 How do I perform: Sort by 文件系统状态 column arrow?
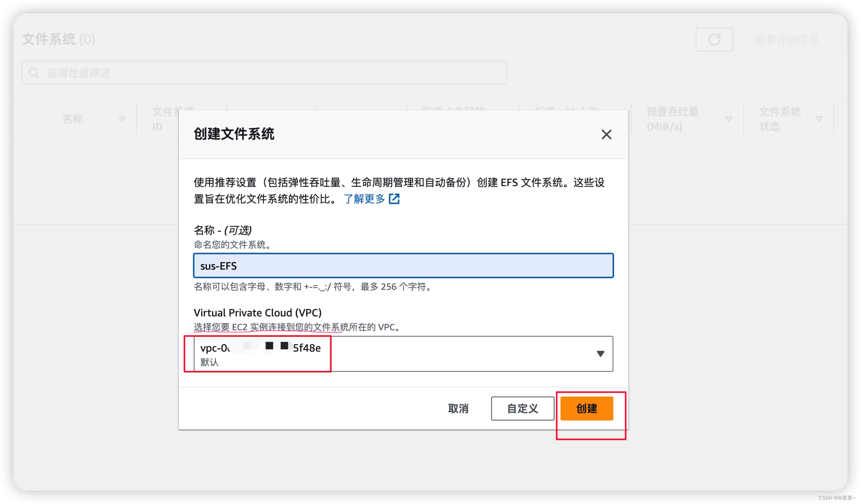(x=819, y=119)
